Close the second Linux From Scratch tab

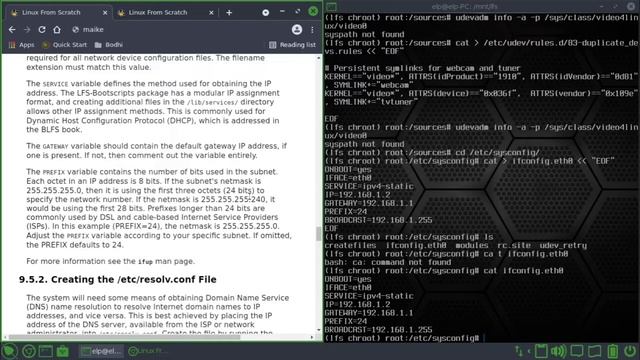(211, 13)
